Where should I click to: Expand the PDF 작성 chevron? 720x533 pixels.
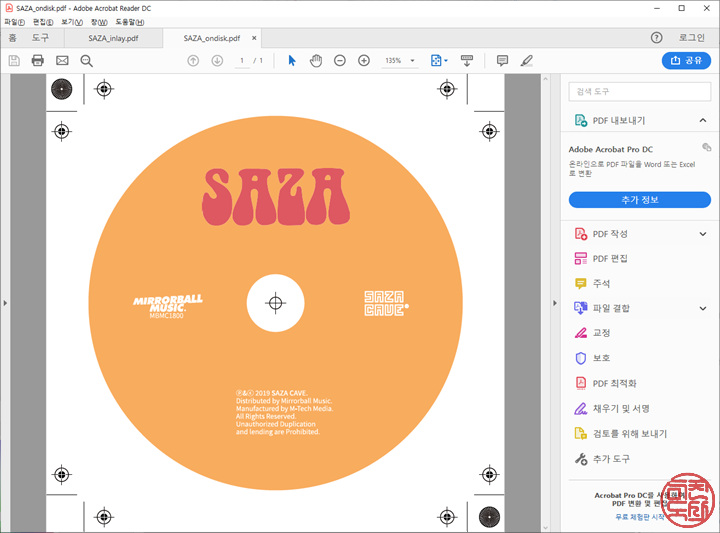coord(703,234)
